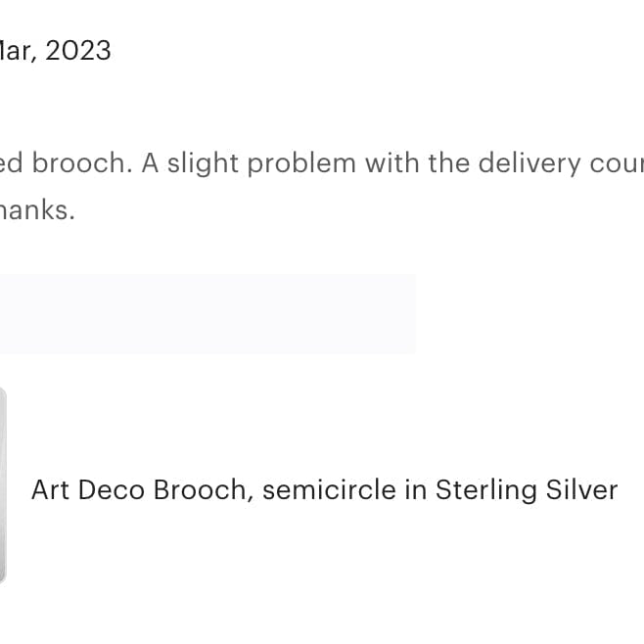Click the light gray box below the review

[207, 313]
